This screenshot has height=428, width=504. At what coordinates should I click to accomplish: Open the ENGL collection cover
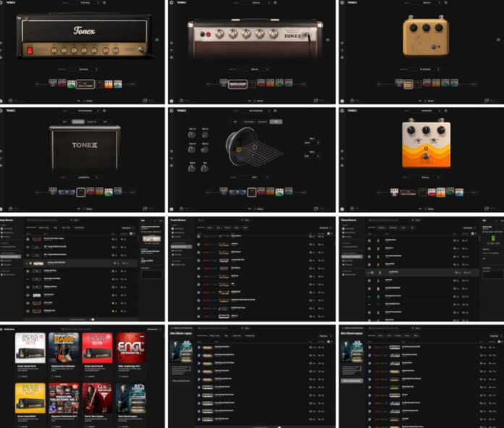(x=131, y=348)
